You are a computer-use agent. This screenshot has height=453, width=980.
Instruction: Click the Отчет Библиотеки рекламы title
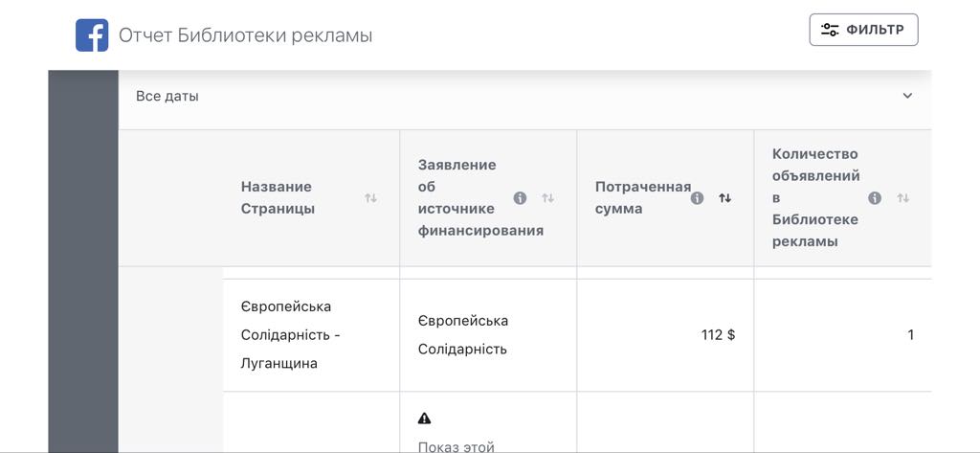pos(246,35)
